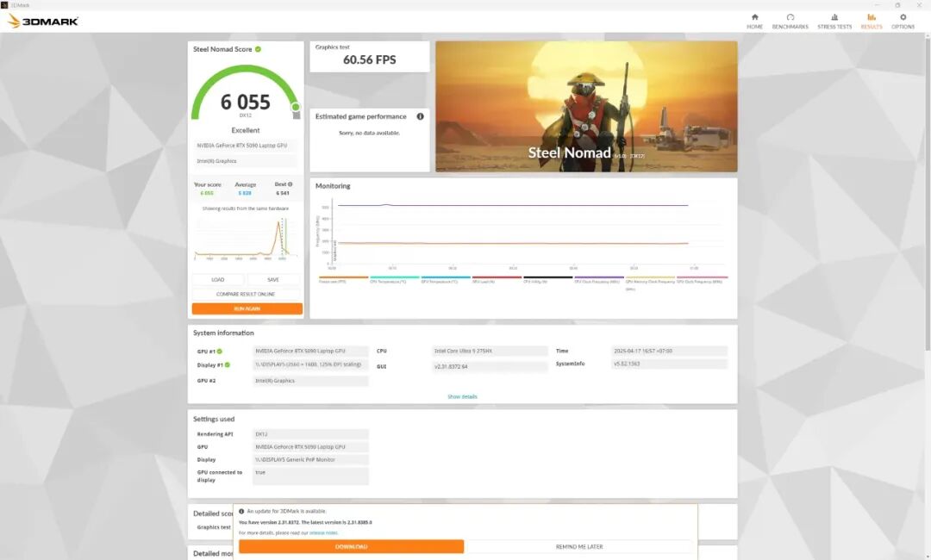Click the LOAD button
The width and height of the screenshot is (931, 560).
click(x=218, y=279)
